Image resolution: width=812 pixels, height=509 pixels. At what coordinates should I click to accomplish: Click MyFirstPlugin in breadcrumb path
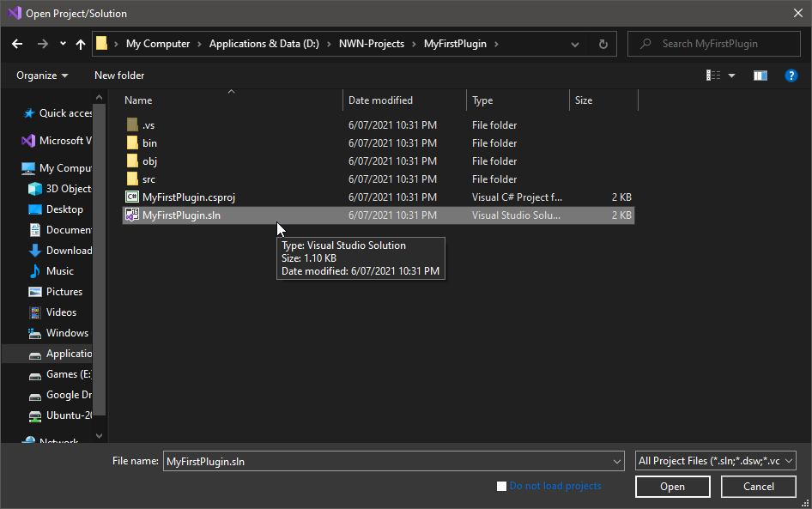click(455, 44)
